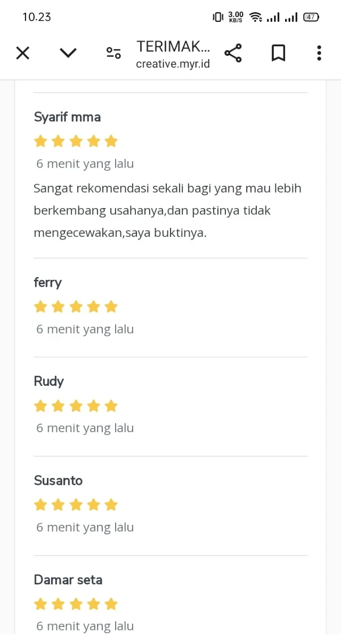The height and width of the screenshot is (644, 341).
Task: Tap the share icon
Action: (x=233, y=53)
